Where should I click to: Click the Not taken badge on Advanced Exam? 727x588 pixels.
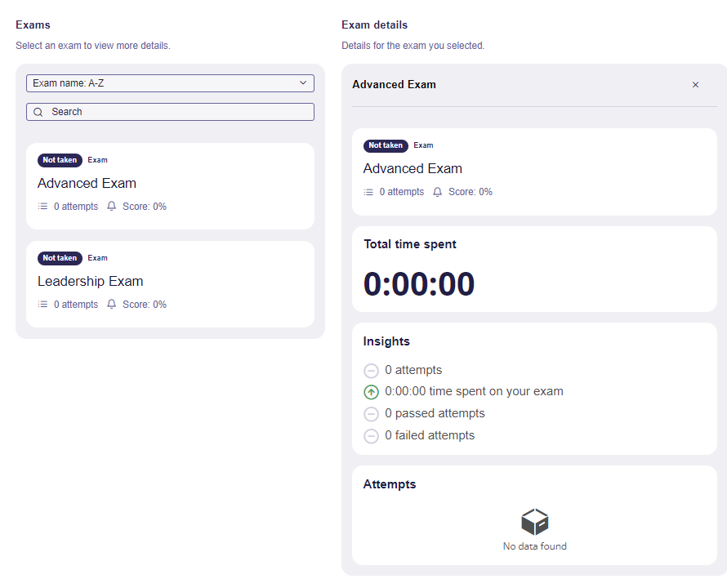(59, 160)
